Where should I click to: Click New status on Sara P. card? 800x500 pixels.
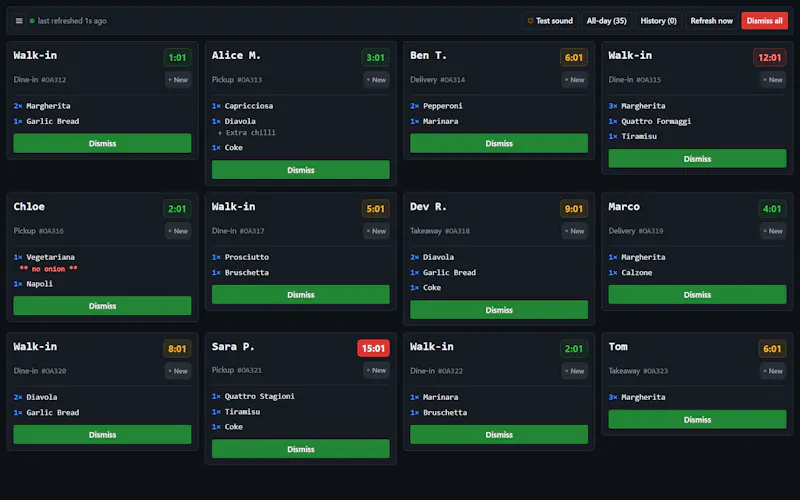(377, 370)
